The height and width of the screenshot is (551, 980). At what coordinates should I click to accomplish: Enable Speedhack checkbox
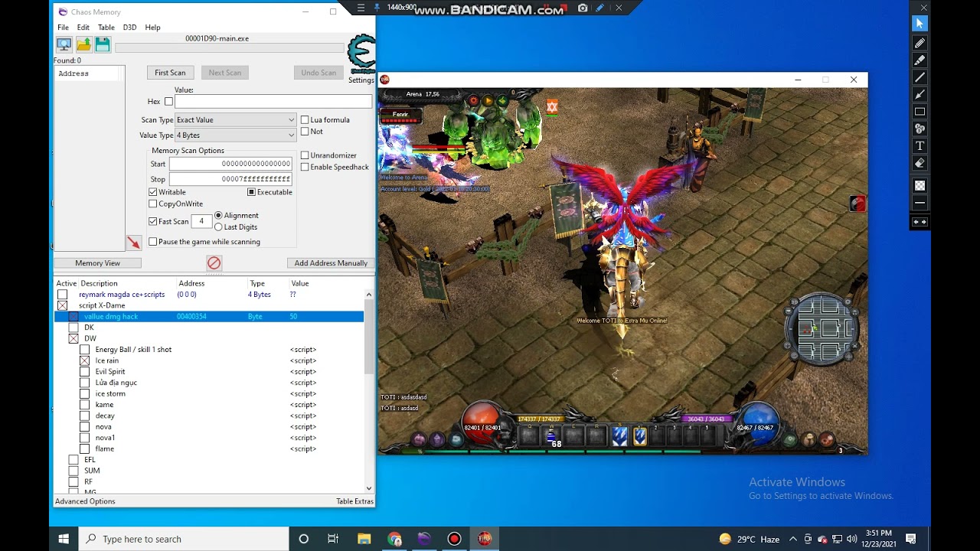click(305, 167)
